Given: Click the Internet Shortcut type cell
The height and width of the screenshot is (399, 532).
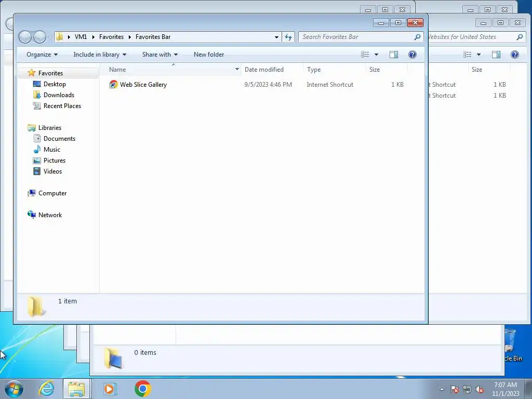Looking at the screenshot, I should tap(330, 85).
